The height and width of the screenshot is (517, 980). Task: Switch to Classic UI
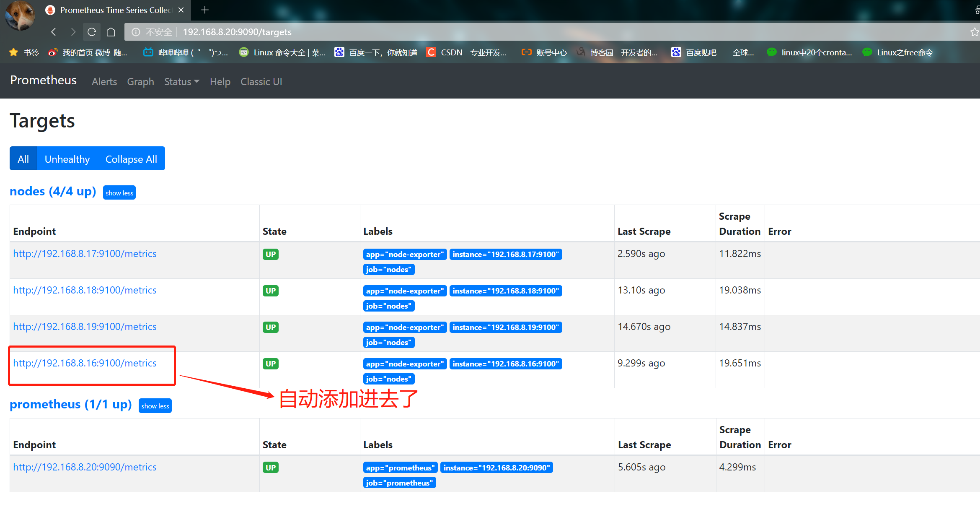261,81
